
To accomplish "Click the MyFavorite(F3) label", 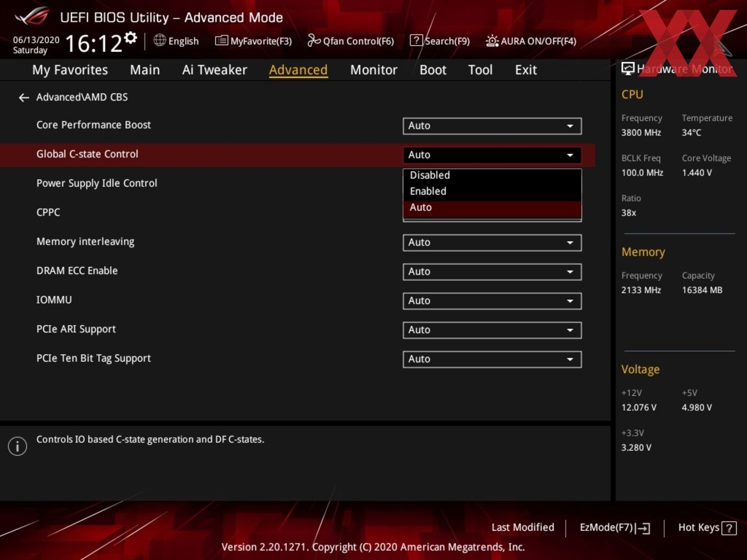I will click(261, 41).
